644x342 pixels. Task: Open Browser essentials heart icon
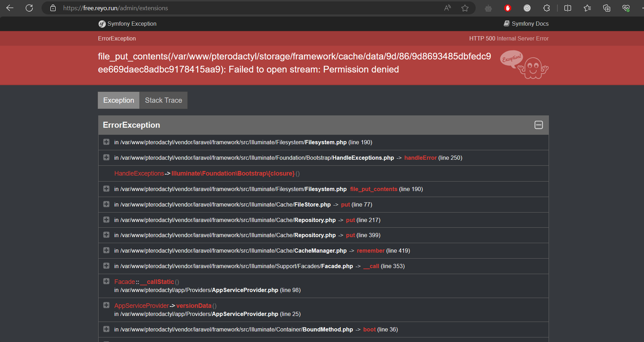pyautogui.click(x=626, y=8)
